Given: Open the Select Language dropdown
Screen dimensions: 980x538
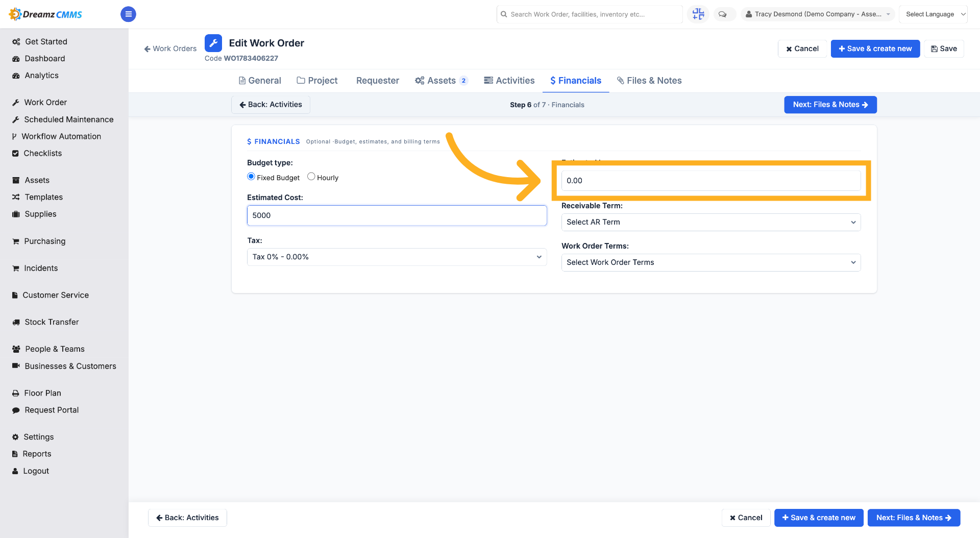Looking at the screenshot, I should coord(933,14).
